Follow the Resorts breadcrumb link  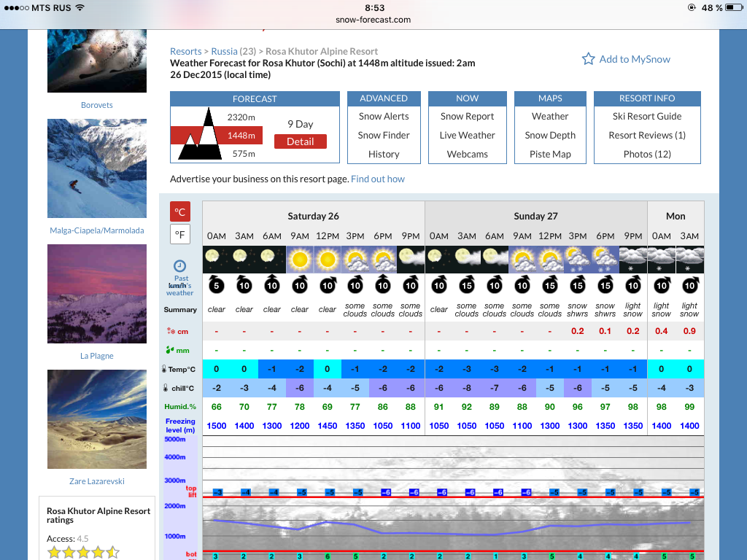(x=186, y=52)
